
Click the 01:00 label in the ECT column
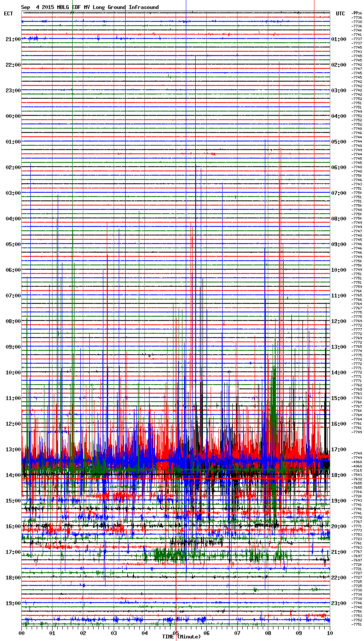click(x=13, y=142)
